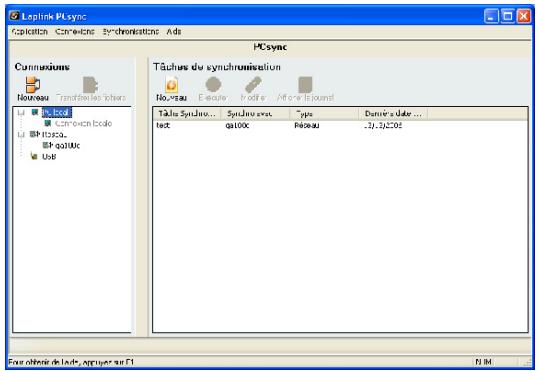The image size is (537, 371).
Task: Open the Synchronisations menu
Action: coord(130,32)
